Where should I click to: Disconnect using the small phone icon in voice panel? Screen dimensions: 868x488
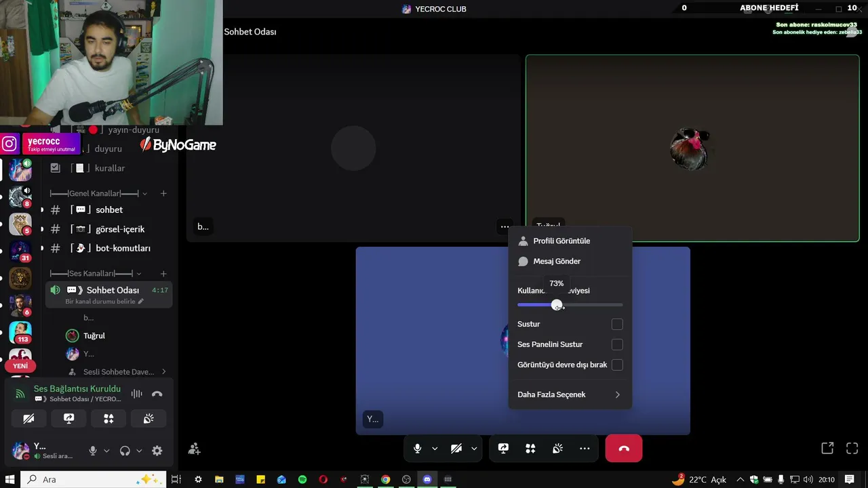157,394
